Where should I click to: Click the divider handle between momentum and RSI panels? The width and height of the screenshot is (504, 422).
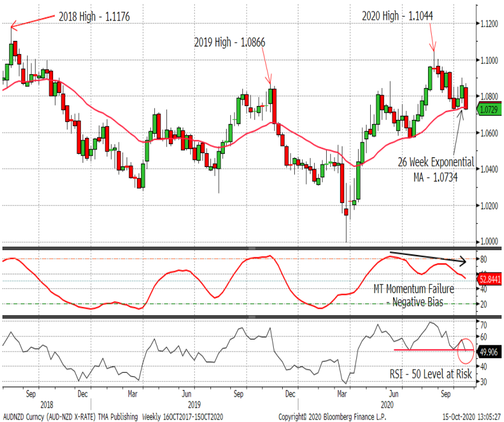click(x=252, y=317)
